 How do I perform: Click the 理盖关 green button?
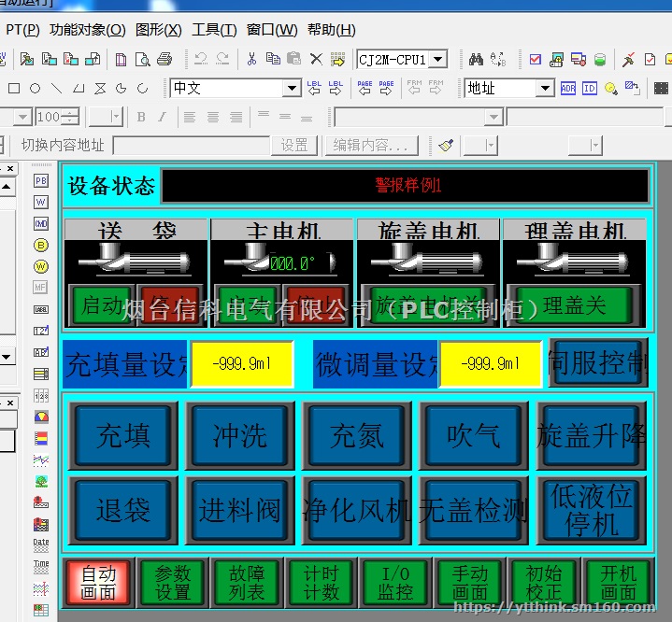574,305
